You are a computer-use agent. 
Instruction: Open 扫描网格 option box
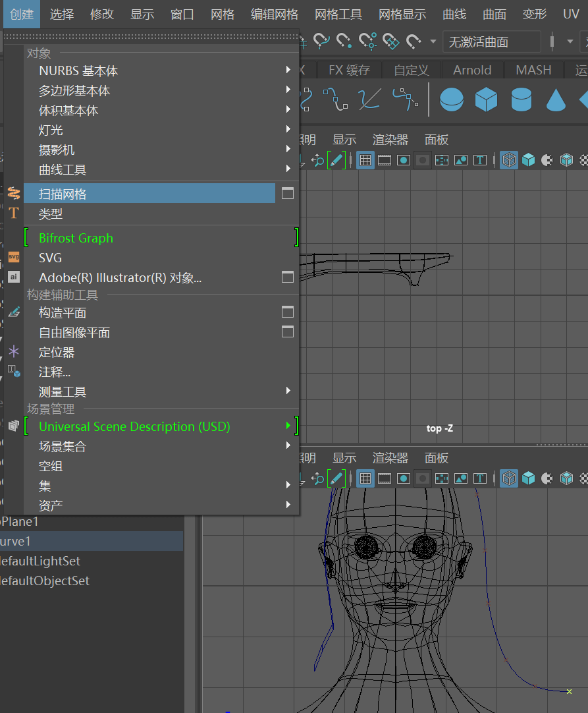tap(288, 193)
